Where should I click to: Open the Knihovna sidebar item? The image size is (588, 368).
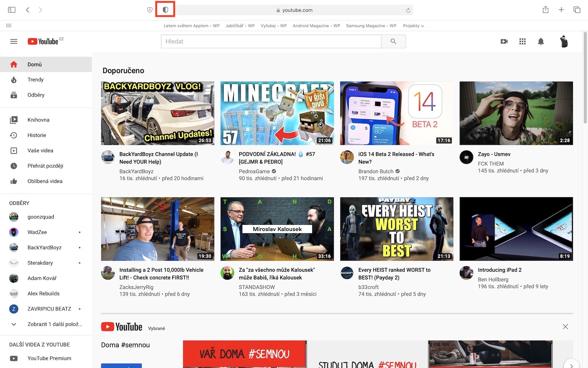[46, 120]
